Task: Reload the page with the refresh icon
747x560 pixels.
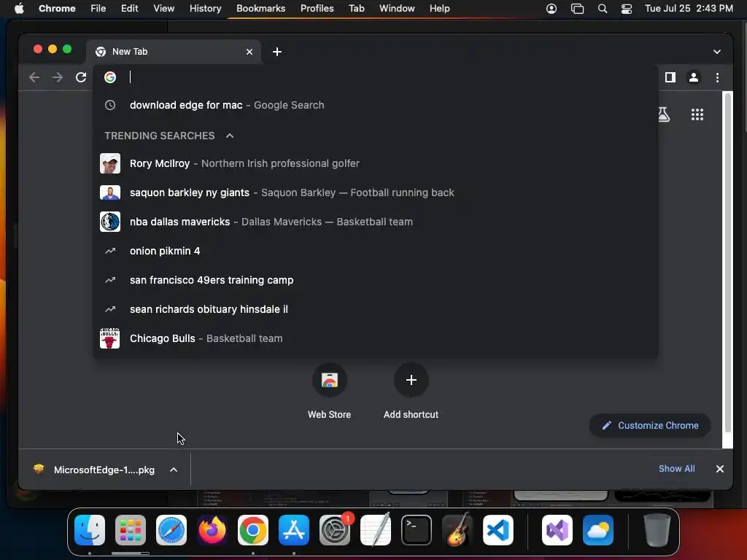Action: pyautogui.click(x=81, y=77)
